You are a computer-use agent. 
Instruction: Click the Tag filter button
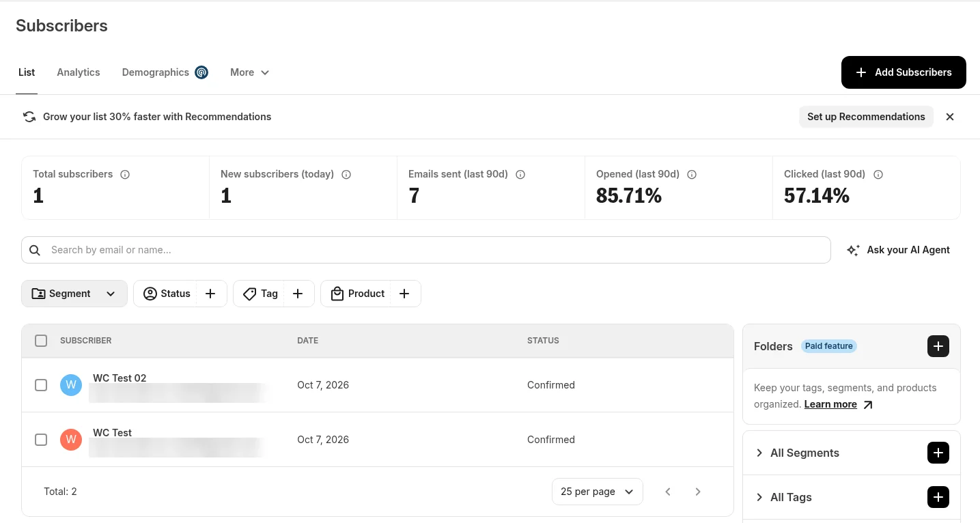260,294
